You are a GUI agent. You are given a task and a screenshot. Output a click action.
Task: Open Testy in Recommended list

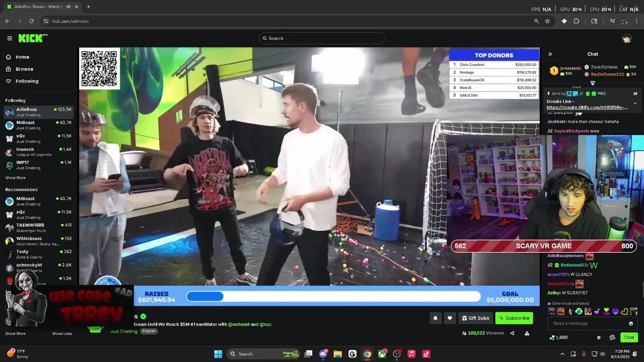pos(39,254)
